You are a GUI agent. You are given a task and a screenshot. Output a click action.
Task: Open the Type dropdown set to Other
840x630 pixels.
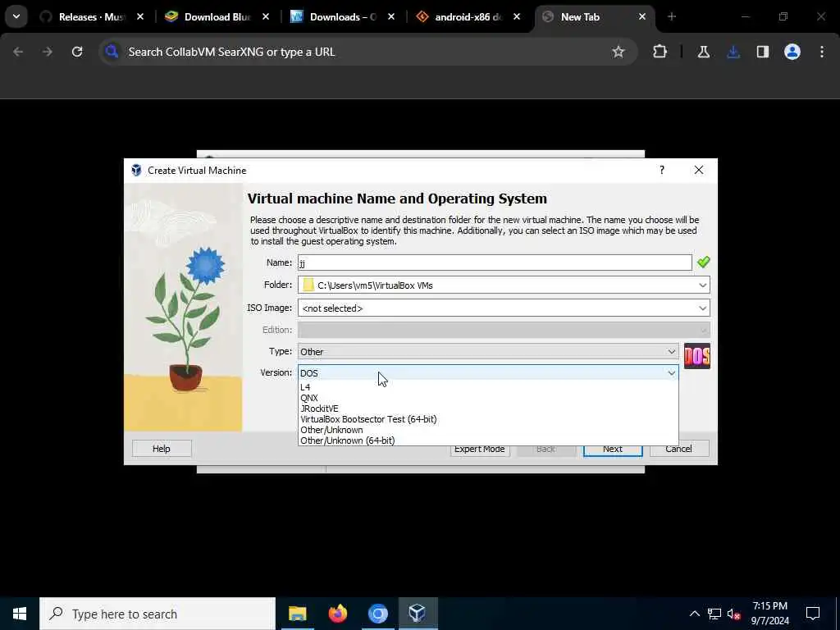click(x=488, y=351)
